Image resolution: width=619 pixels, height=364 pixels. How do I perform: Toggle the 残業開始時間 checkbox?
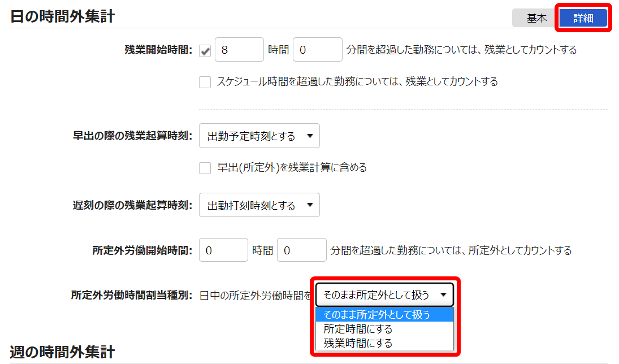205,50
